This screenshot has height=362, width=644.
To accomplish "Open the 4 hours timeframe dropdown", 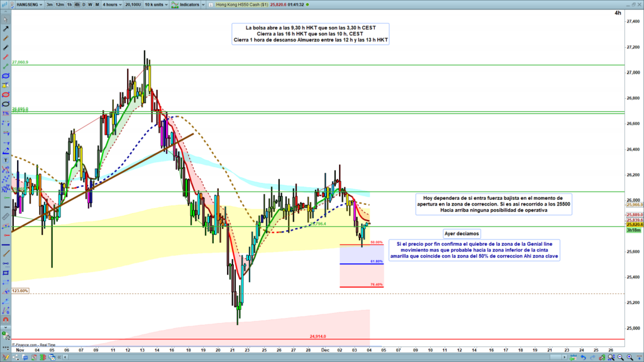I will pyautogui.click(x=113, y=4).
